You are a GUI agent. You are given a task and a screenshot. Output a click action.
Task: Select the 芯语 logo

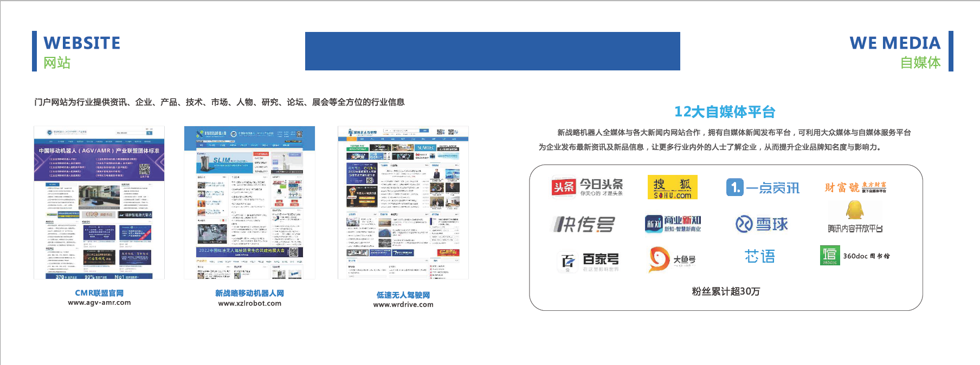pos(759,256)
